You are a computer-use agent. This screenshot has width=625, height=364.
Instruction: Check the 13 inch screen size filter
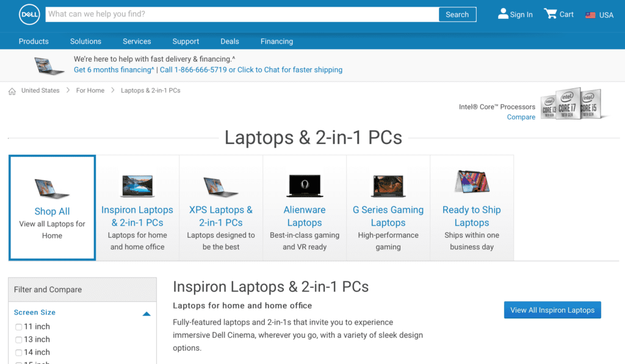(19, 340)
